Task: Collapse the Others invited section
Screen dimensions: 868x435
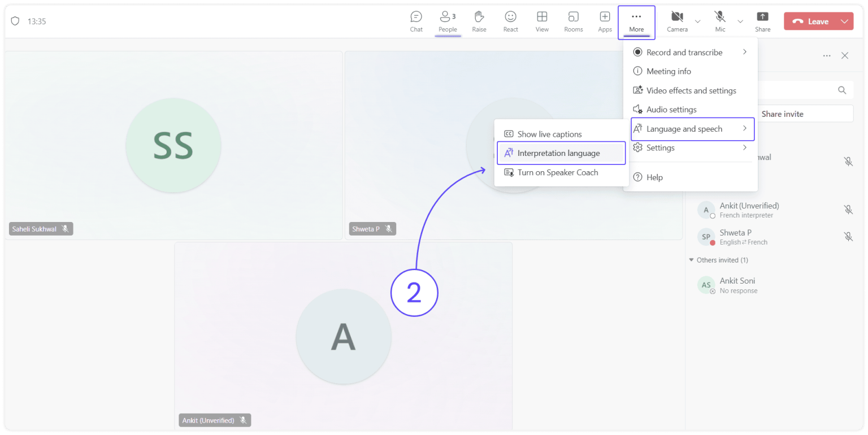Action: click(691, 260)
